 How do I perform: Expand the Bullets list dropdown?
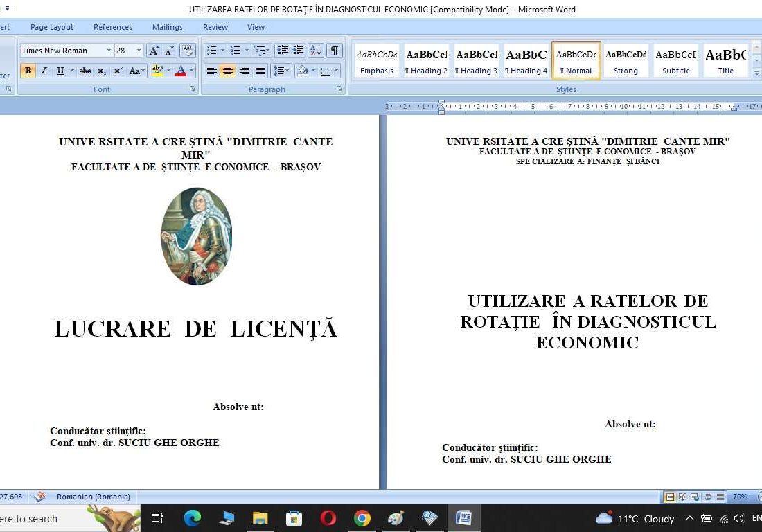(222, 50)
